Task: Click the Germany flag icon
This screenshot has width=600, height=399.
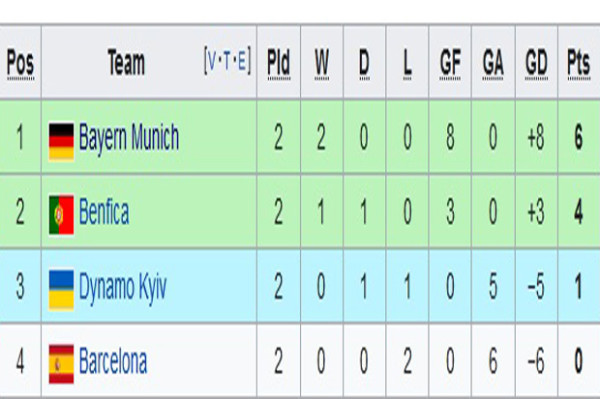Action: [x=61, y=142]
